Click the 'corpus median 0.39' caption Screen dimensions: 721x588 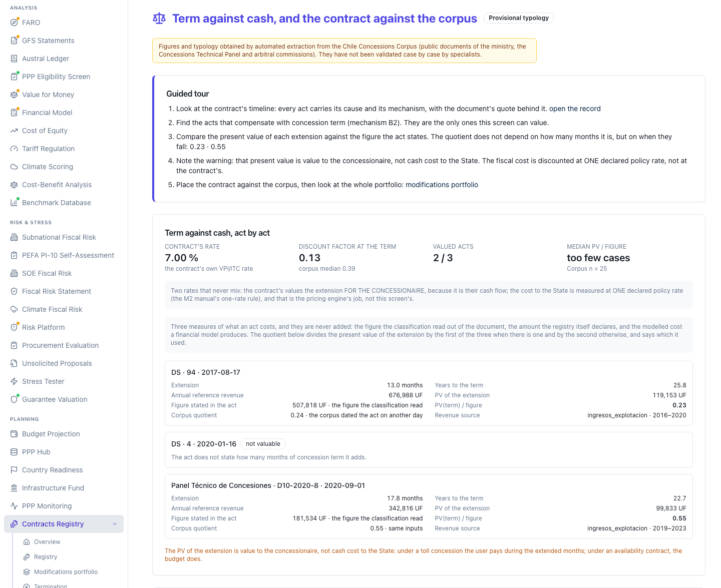(327, 269)
